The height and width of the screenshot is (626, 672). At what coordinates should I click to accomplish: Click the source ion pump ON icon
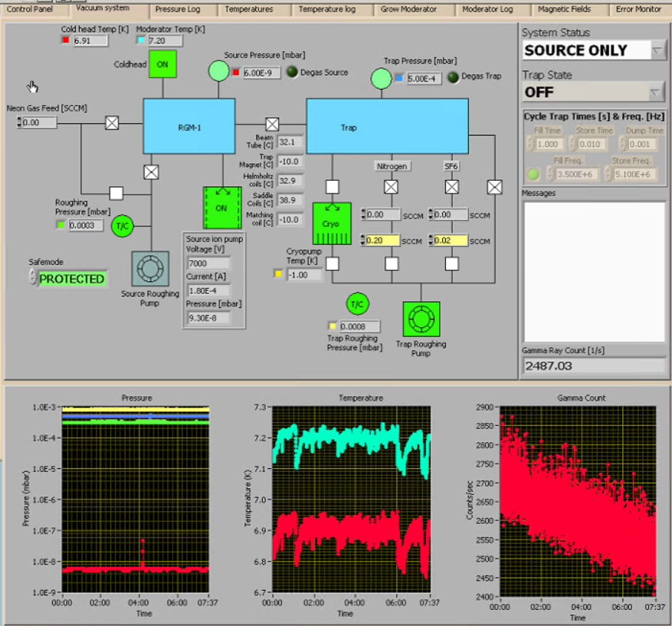pos(221,208)
